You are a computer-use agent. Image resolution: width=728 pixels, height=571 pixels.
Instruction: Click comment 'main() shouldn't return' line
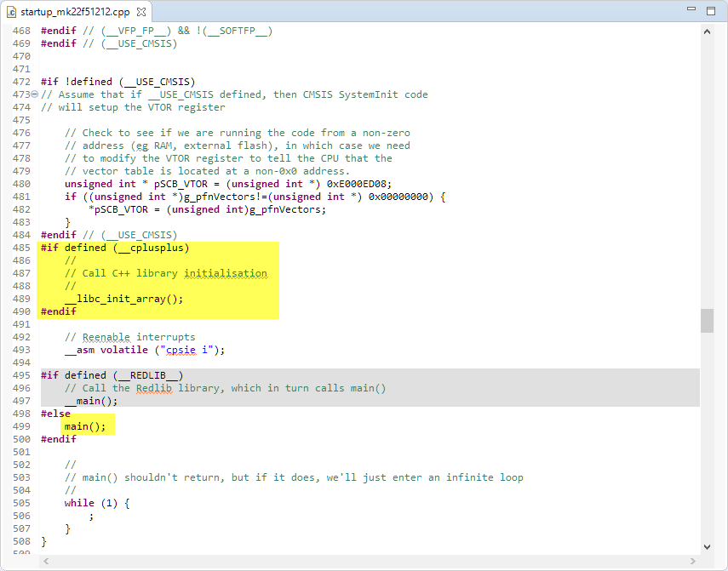[x=294, y=477]
